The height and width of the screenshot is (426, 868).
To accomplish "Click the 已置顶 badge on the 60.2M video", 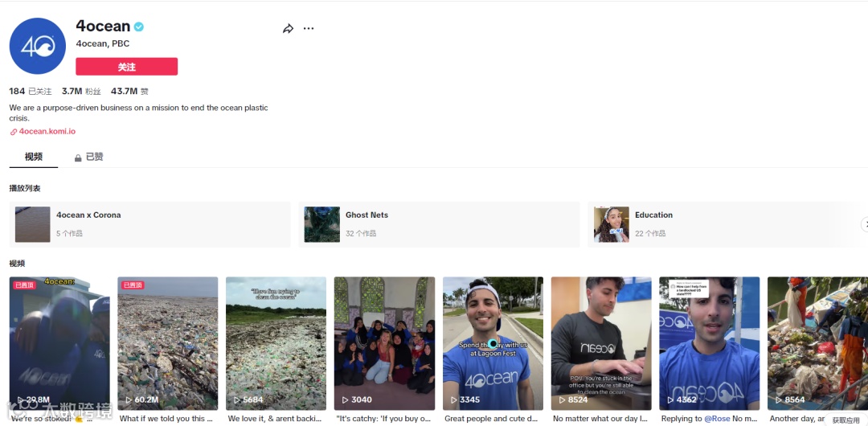I will click(133, 285).
